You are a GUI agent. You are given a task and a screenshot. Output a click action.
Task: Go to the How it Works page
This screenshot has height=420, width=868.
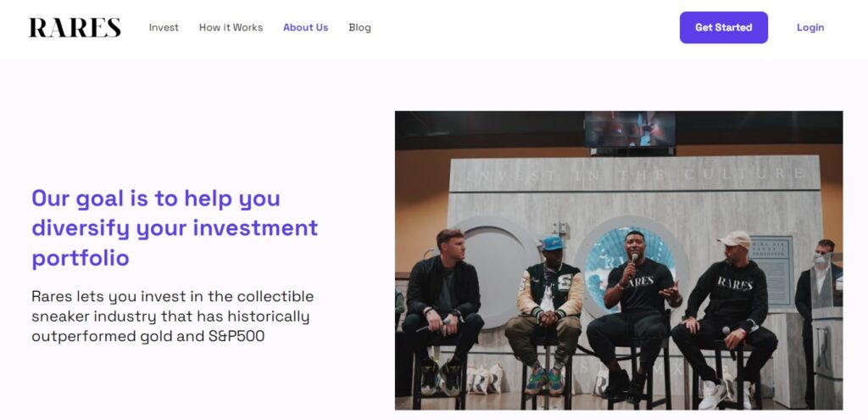231,27
